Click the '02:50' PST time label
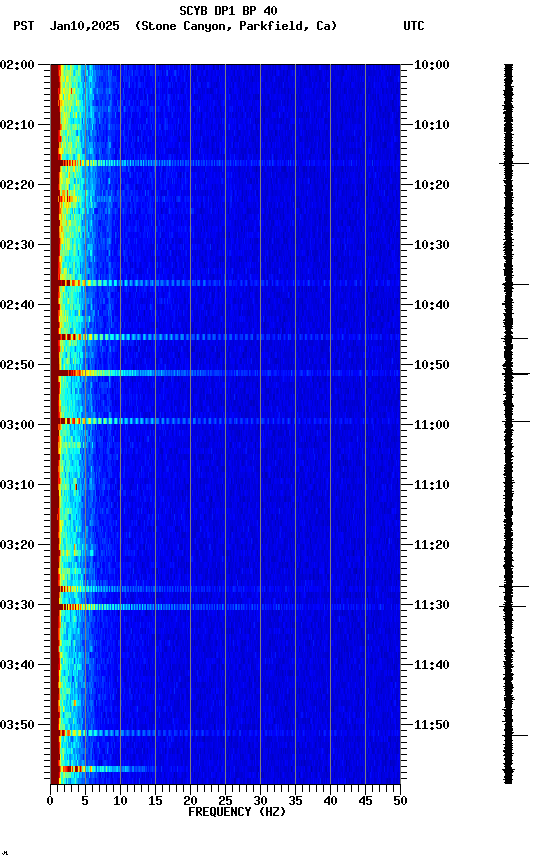Image resolution: width=552 pixels, height=864 pixels. (17, 365)
